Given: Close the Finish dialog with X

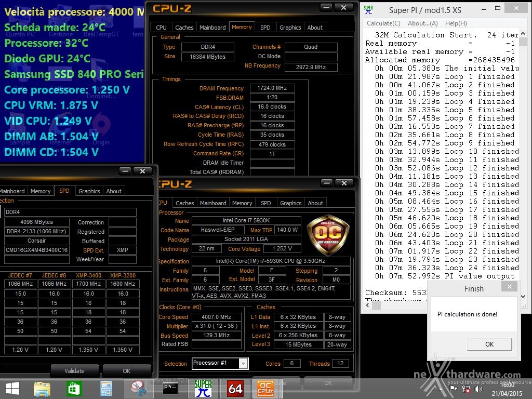Looking at the screenshot, I should [510, 287].
